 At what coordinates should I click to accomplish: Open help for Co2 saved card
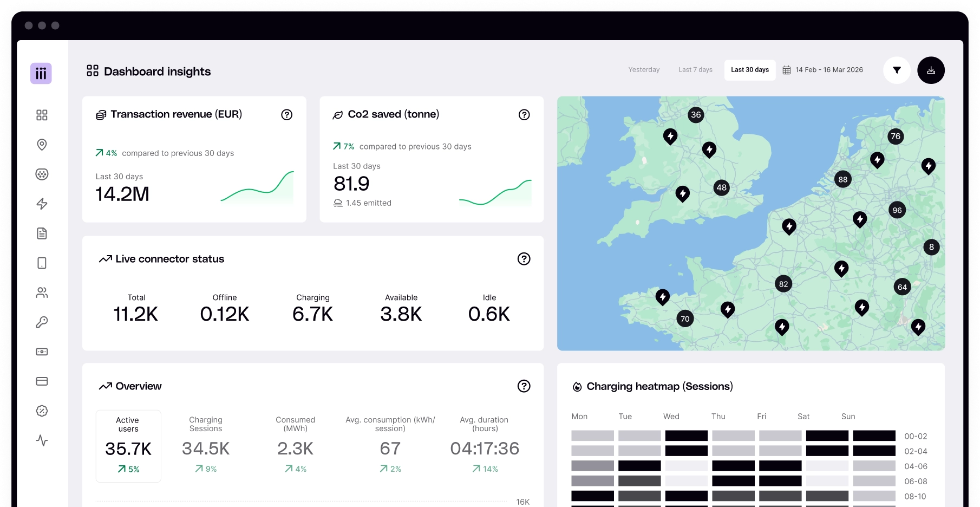click(524, 114)
